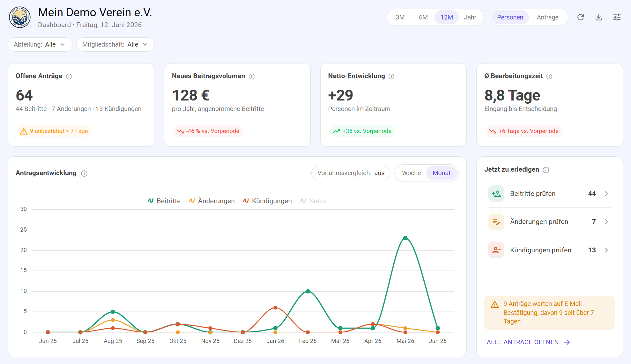
Task: Click the count 44 in Beitritte prüfen row
Action: click(x=592, y=194)
